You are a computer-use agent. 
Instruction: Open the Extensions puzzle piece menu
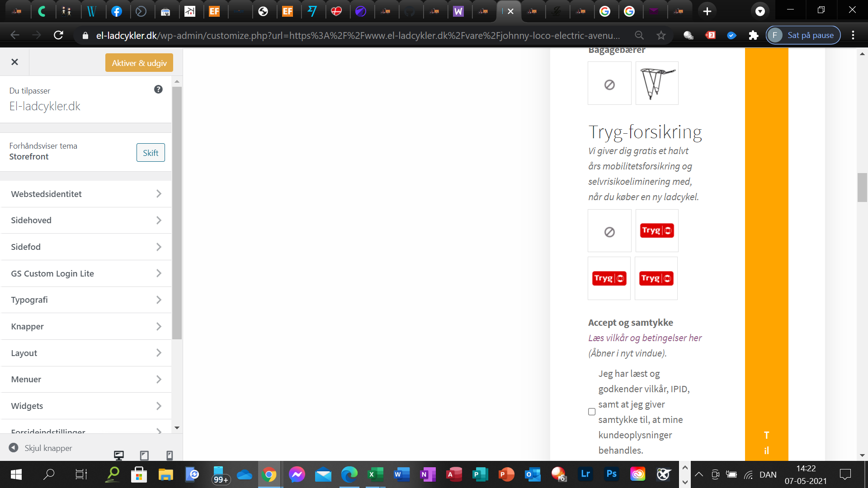754,35
